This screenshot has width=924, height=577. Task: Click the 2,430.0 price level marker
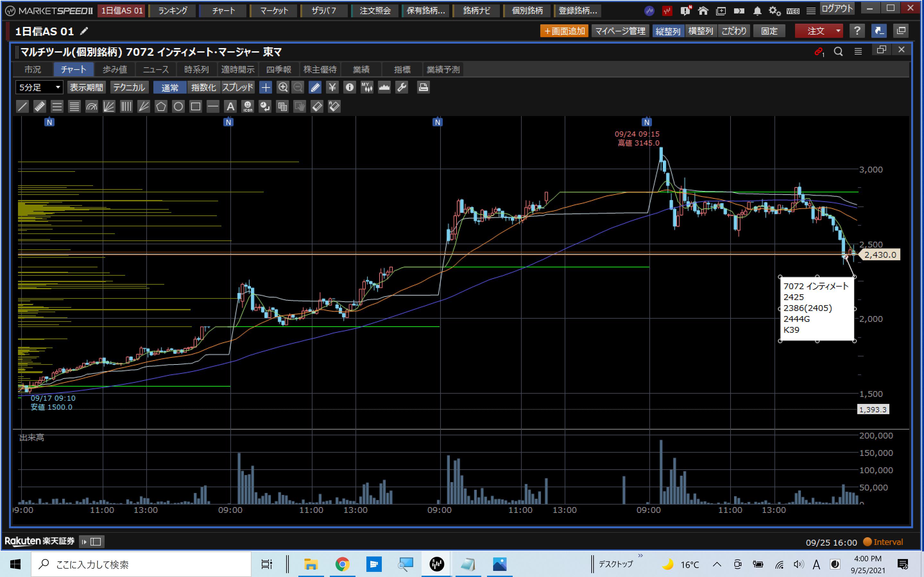point(880,255)
